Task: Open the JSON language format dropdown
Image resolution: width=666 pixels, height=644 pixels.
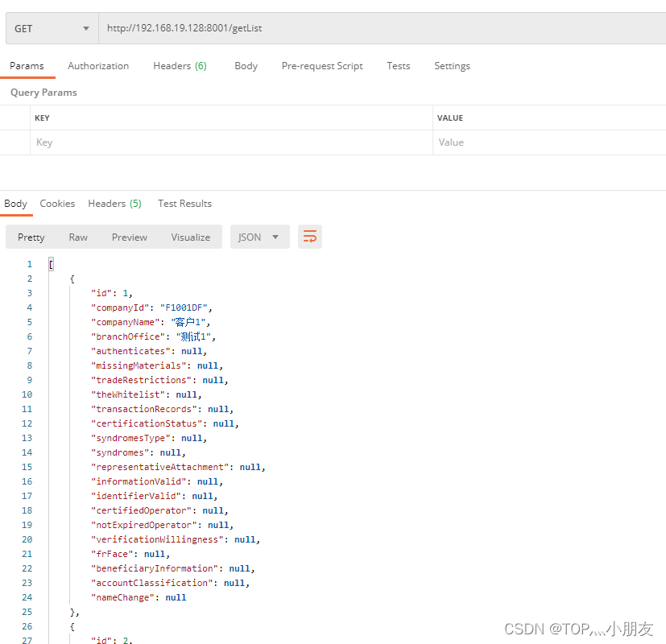Action: (x=259, y=237)
